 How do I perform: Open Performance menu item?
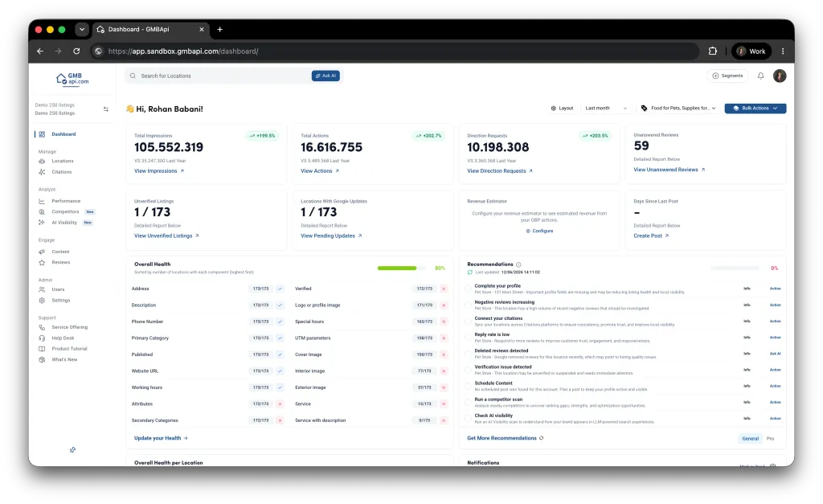[x=66, y=201]
